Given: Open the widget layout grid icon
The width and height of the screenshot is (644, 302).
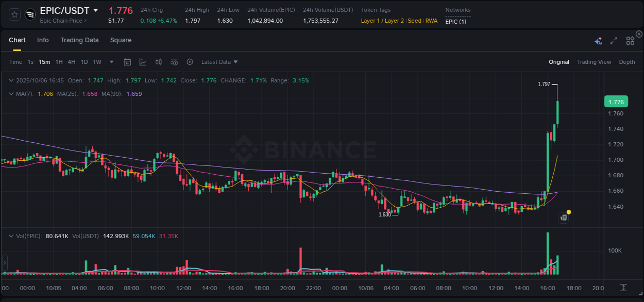Looking at the screenshot, I should (x=630, y=40).
